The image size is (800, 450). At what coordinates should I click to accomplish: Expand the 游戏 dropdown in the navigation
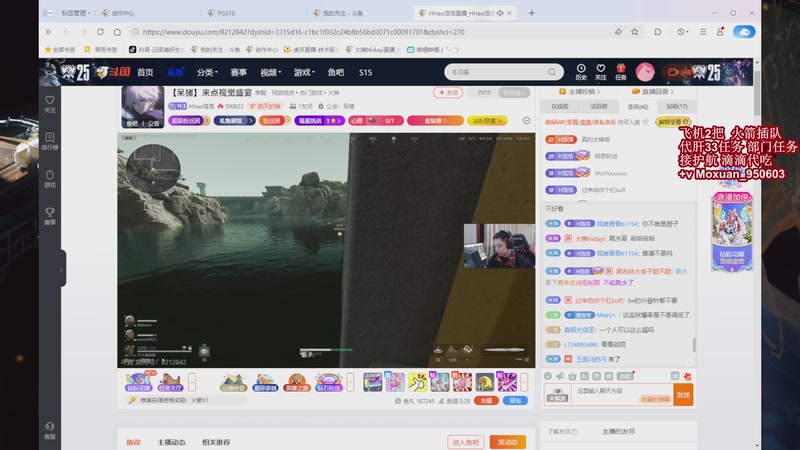point(304,72)
